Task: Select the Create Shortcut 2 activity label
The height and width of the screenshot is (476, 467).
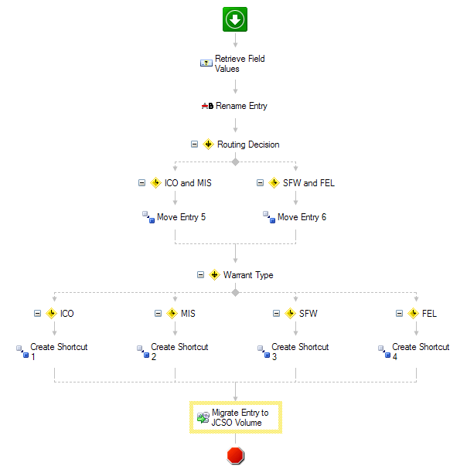Action: pyautogui.click(x=179, y=352)
